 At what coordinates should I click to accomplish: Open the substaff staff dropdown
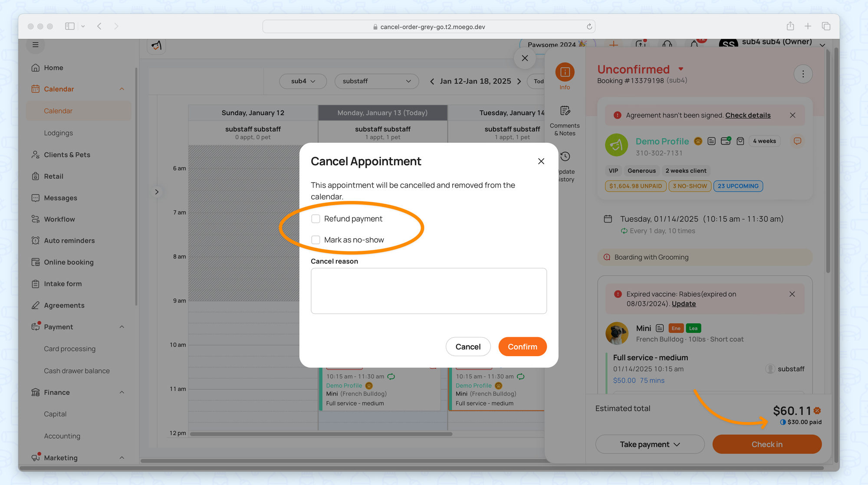tap(376, 81)
